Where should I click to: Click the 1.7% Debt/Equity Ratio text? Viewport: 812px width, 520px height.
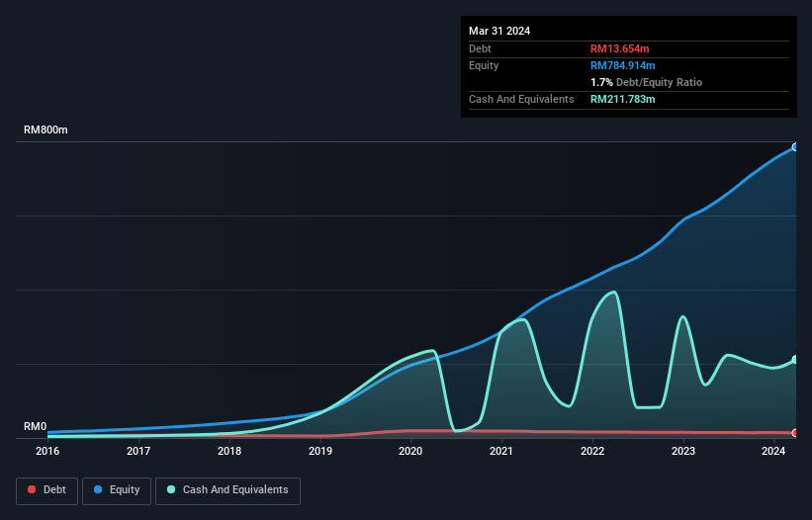(x=646, y=82)
